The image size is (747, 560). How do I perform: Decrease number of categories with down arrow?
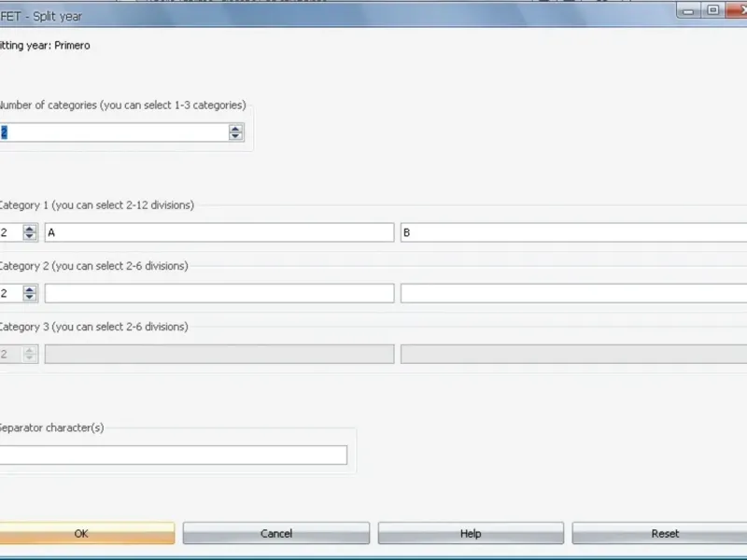tap(235, 136)
